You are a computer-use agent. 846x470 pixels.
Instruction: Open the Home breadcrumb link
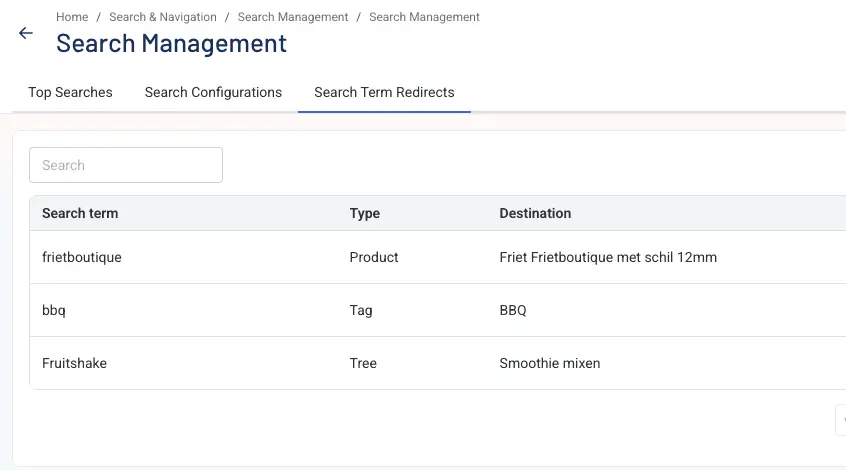[72, 17]
